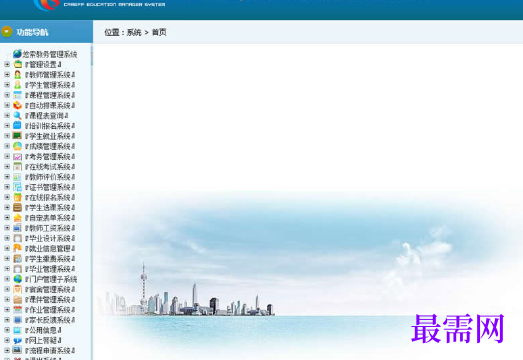Collapse the 功能导航 panel with the round arrow
523x360 pixels.
7,32
